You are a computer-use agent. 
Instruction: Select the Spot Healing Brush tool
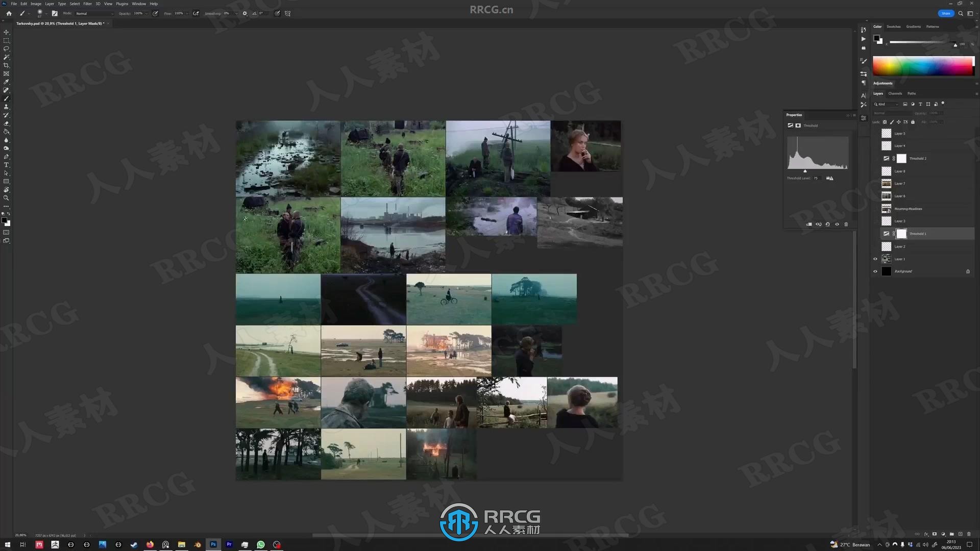pos(6,90)
